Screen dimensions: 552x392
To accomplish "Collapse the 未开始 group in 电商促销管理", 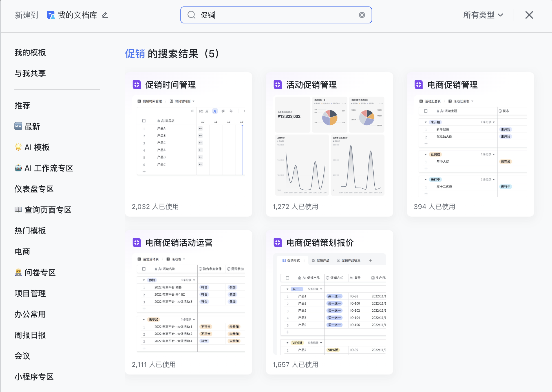I will click(x=426, y=122).
